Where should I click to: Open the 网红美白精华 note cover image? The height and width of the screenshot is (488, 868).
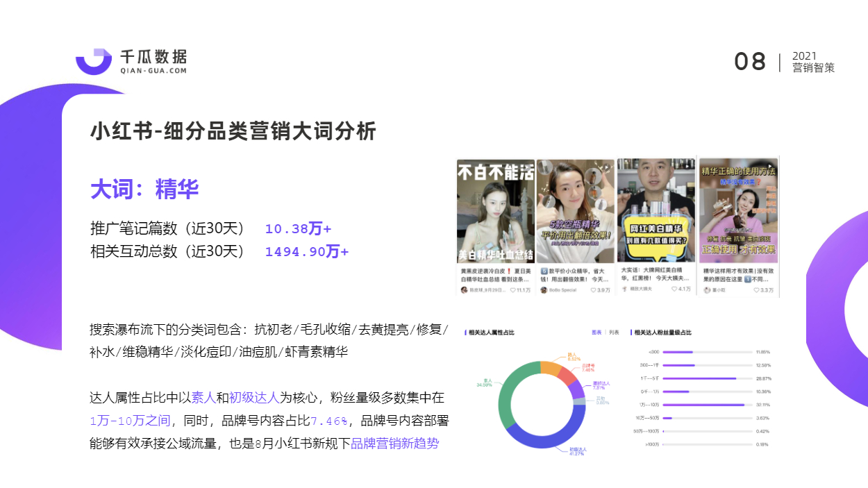[656, 211]
